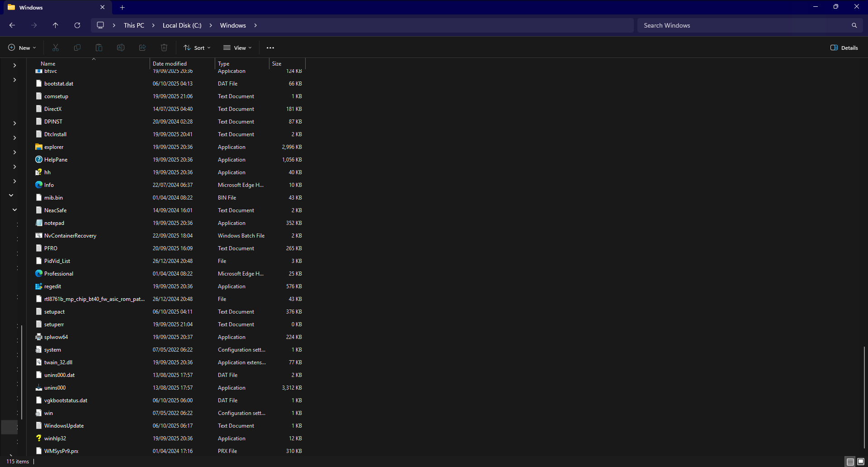The image size is (868, 467).
Task: Open the New dropdown menu
Action: pos(22,48)
